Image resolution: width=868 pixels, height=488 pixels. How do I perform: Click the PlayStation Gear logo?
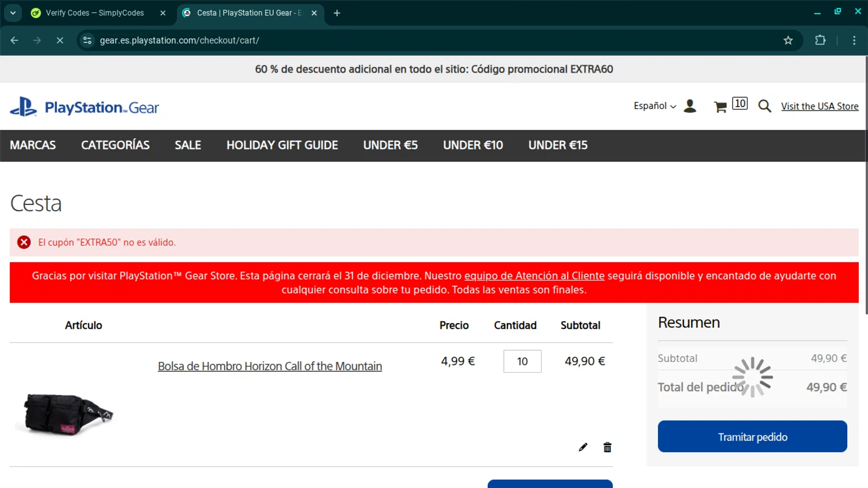coord(84,107)
